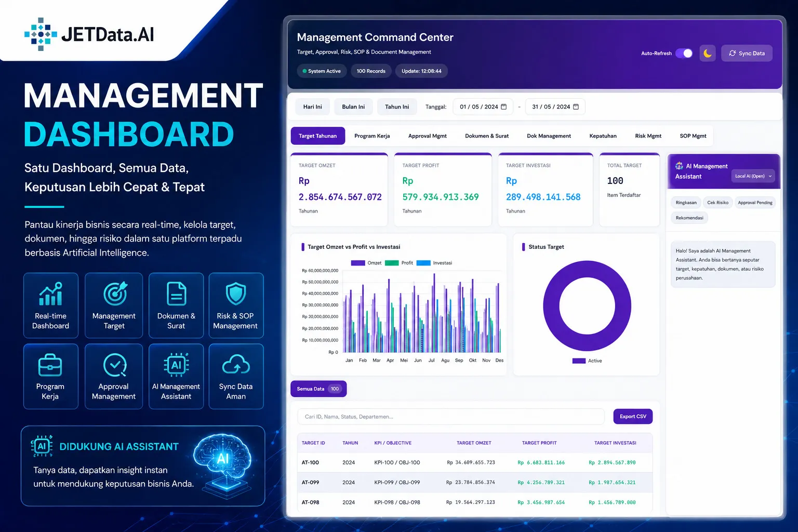Click the TOTAL TARGET card value 100

615,180
